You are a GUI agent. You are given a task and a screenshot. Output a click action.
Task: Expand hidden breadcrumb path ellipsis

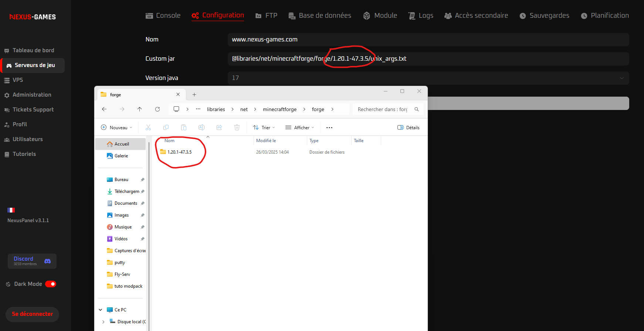pos(198,109)
